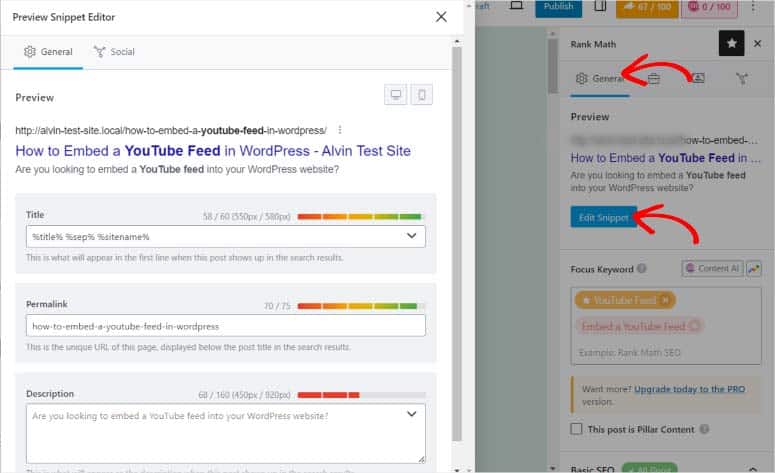The image size is (775, 473).
Task: Close the Preview Snippet Editor dialog
Action: tap(441, 17)
